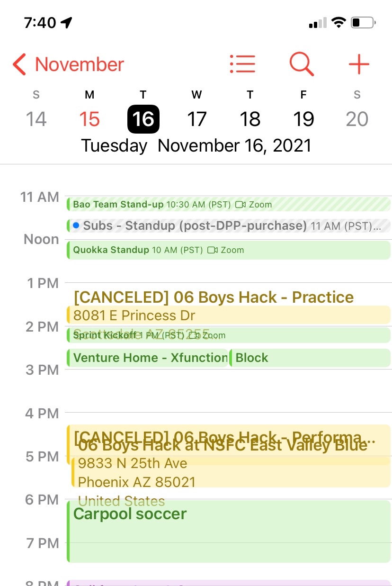
Task: Select Sunday 14 in week strip
Action: (x=36, y=118)
